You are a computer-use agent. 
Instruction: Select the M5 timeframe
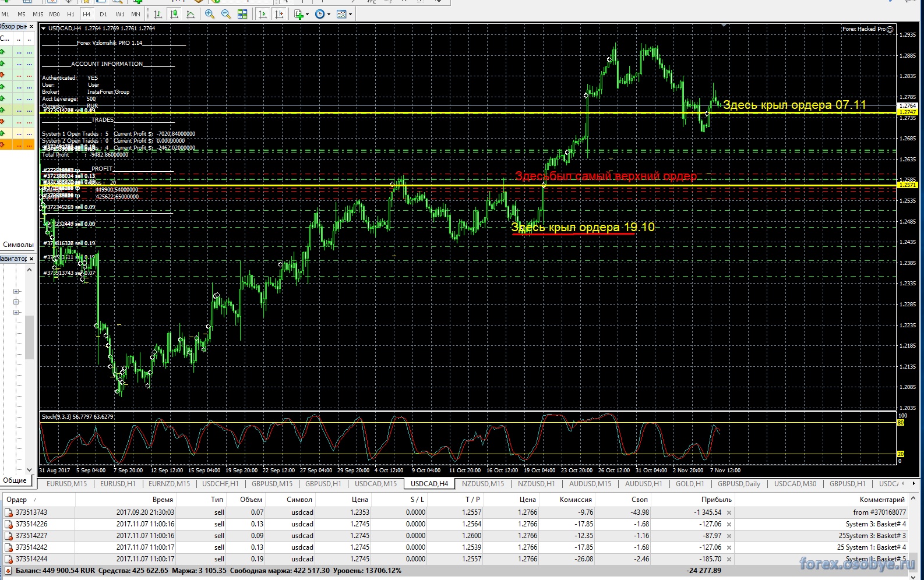coord(22,14)
